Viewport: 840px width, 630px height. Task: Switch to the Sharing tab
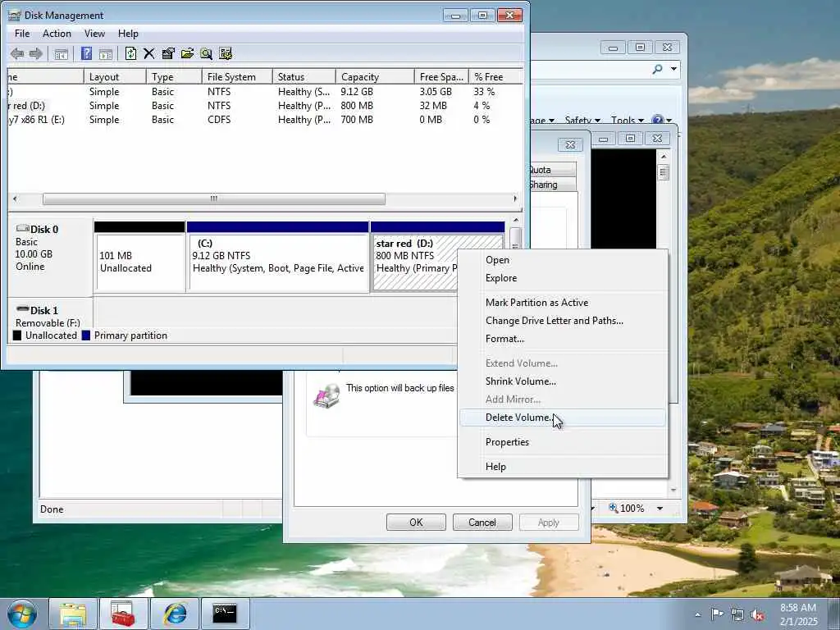coord(552,185)
